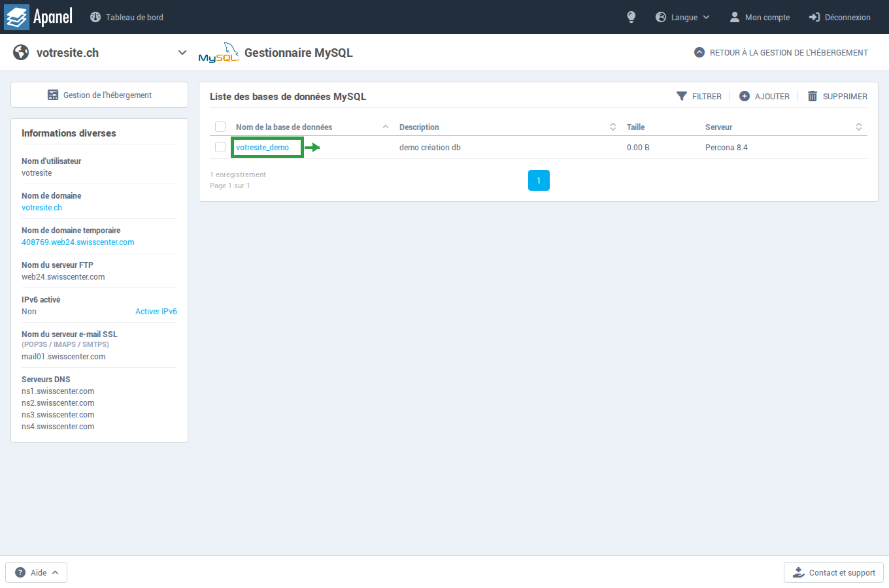889x588 pixels.
Task: Click the 'Percona 8.4' server cell
Action: [726, 147]
